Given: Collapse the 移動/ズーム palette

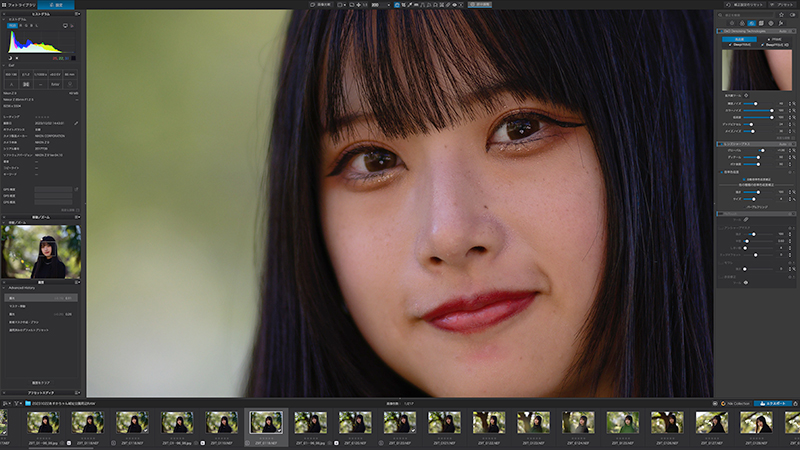Looking at the screenshot, I should tap(41, 217).
